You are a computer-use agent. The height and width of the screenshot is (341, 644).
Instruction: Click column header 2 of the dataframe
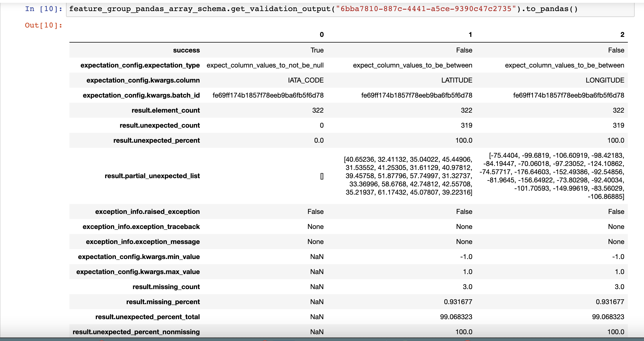click(x=622, y=35)
